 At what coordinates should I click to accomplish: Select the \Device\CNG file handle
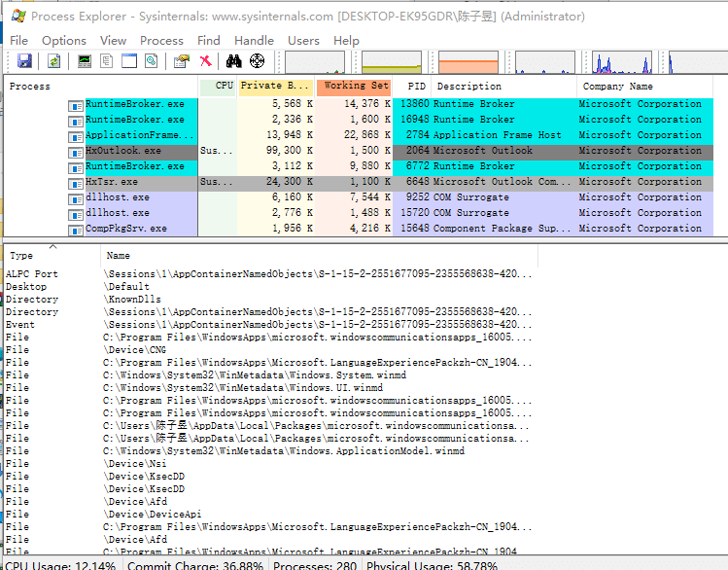269,350
